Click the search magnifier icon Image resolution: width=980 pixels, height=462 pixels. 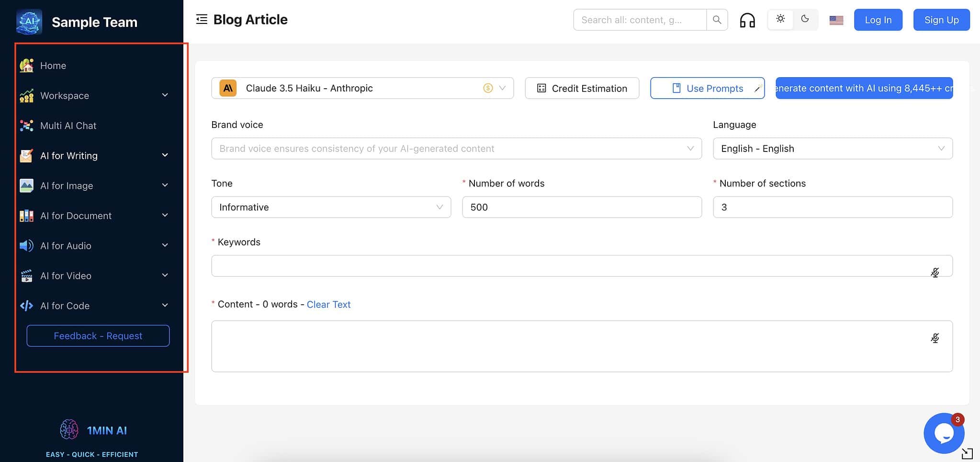717,20
